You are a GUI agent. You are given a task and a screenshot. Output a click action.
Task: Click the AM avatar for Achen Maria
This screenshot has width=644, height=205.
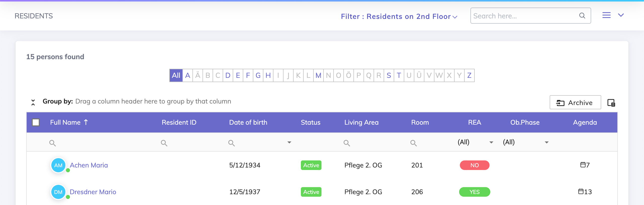point(58,165)
